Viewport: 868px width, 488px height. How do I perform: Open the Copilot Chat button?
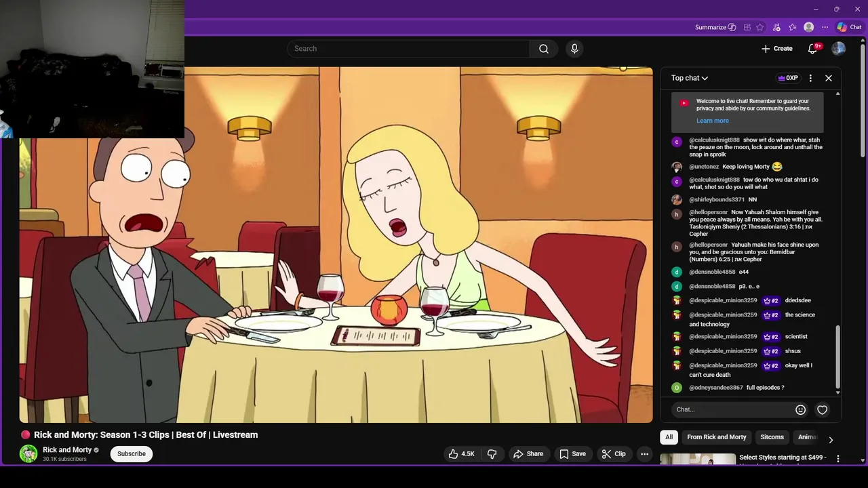[x=849, y=27]
